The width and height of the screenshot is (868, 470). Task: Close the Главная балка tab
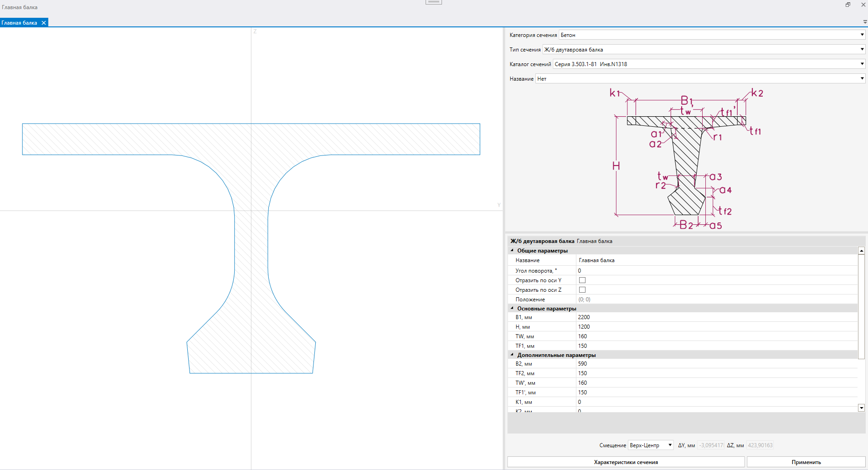pos(44,23)
